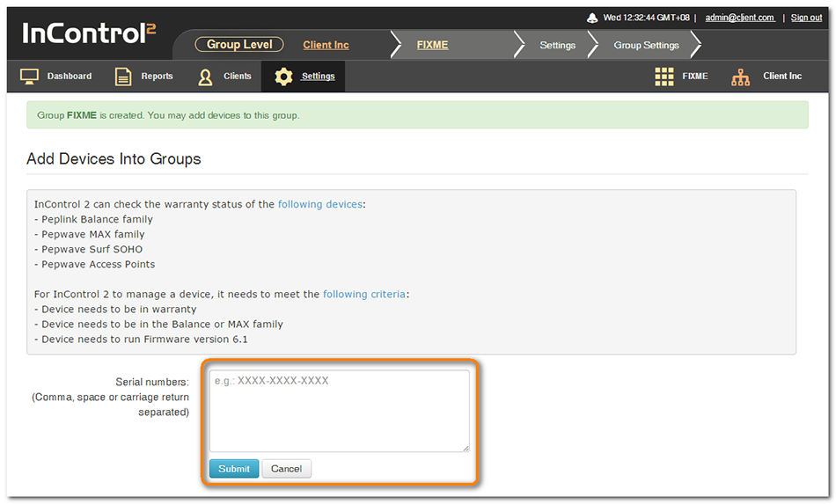Click the 'Add Devices Into Groups' heading
Screen dimensions: 836x504
tap(114, 159)
